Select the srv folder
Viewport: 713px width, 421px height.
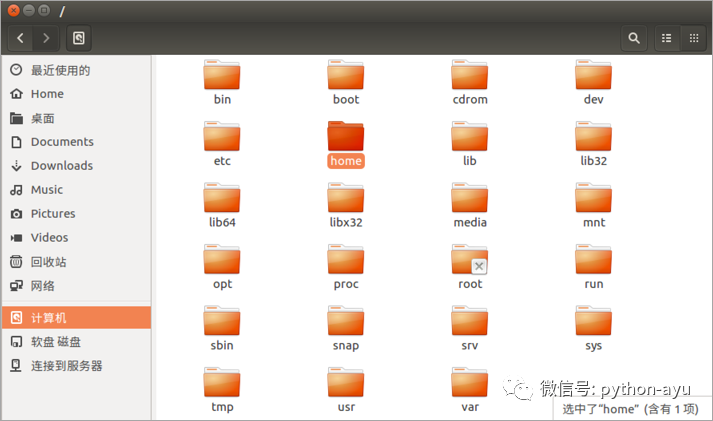[470, 328]
